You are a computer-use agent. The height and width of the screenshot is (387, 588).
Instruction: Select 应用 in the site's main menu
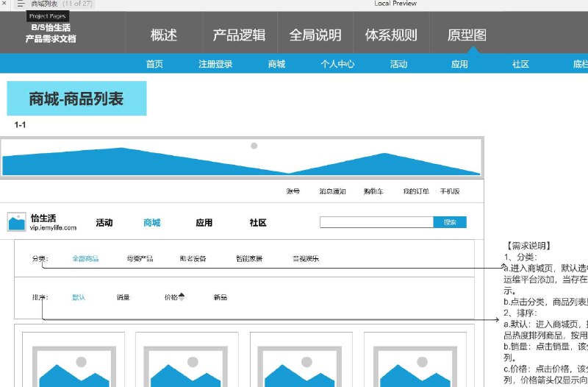pyautogui.click(x=204, y=223)
